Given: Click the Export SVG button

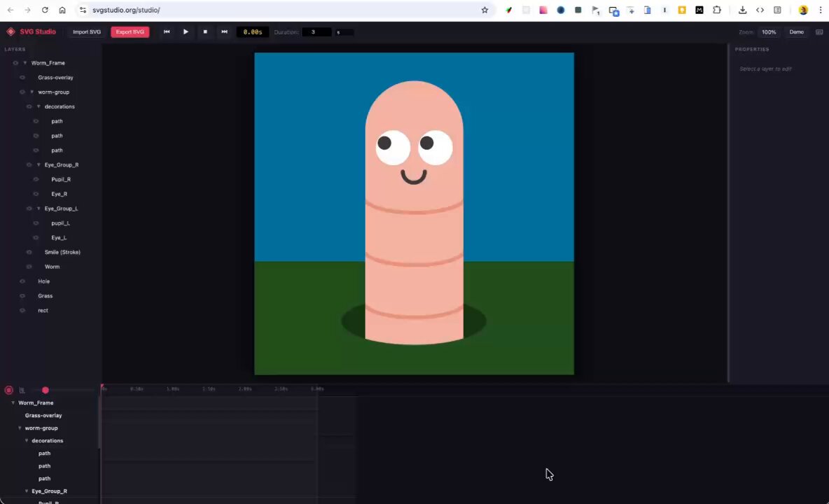Looking at the screenshot, I should (x=130, y=31).
